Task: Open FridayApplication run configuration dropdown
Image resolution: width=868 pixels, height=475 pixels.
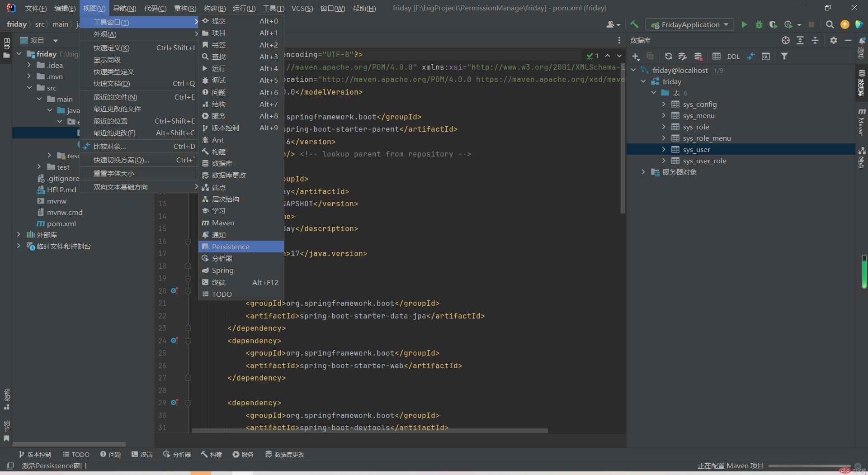Action: point(689,24)
